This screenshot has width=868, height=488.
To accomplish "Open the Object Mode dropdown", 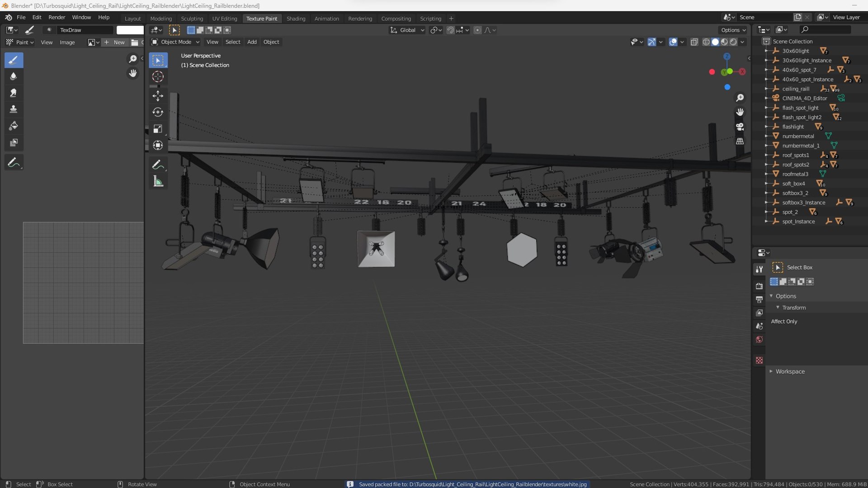I will pyautogui.click(x=175, y=42).
